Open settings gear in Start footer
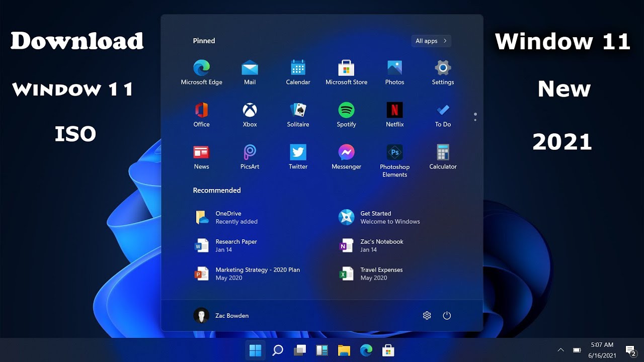The width and height of the screenshot is (644, 362). [x=427, y=316]
